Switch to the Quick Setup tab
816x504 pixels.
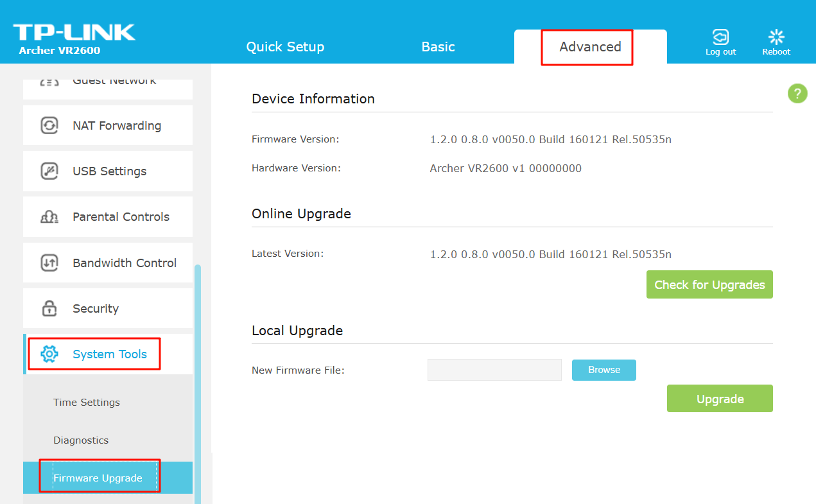(285, 46)
